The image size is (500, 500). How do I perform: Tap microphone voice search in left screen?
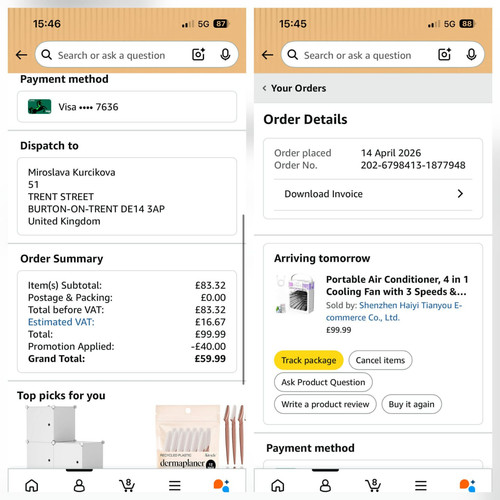point(225,54)
